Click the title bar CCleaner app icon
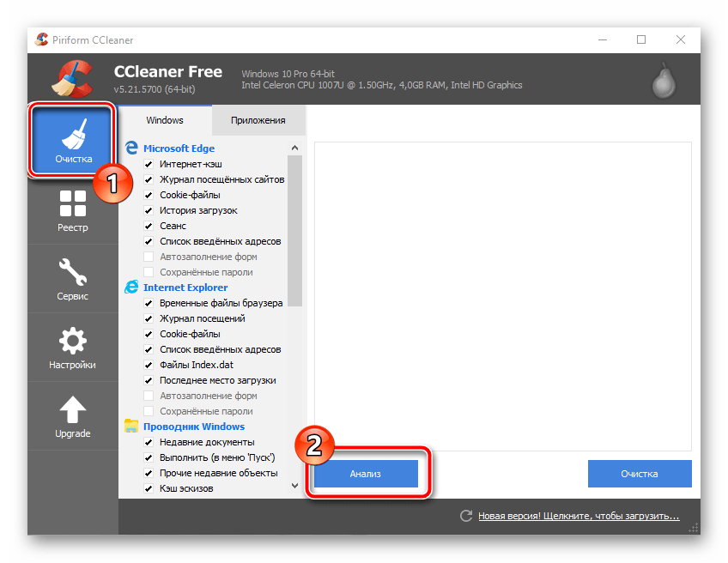The width and height of the screenshot is (728, 563). [x=41, y=40]
